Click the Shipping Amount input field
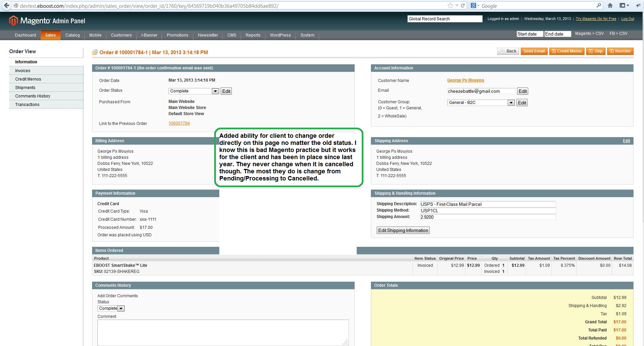 tap(488, 217)
